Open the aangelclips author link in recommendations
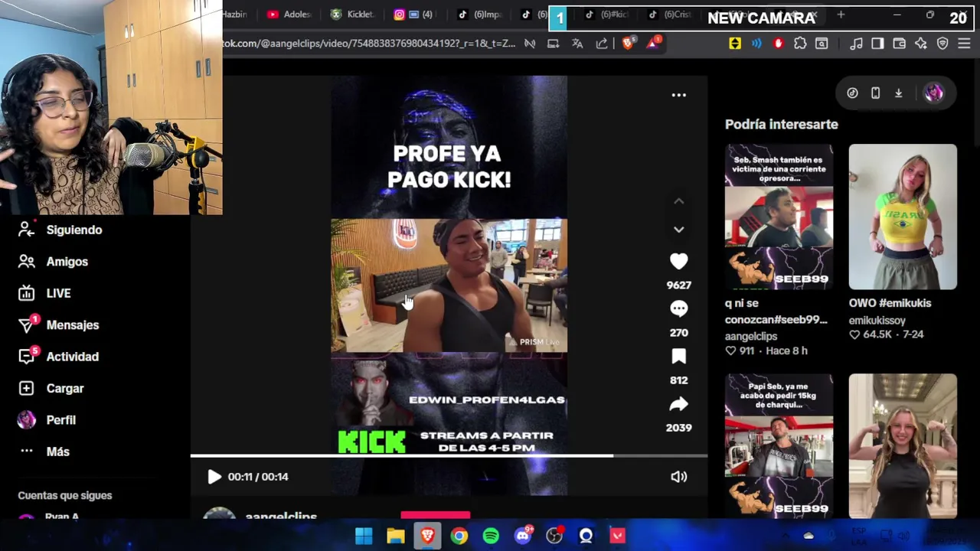This screenshot has height=551, width=980. pos(751,336)
